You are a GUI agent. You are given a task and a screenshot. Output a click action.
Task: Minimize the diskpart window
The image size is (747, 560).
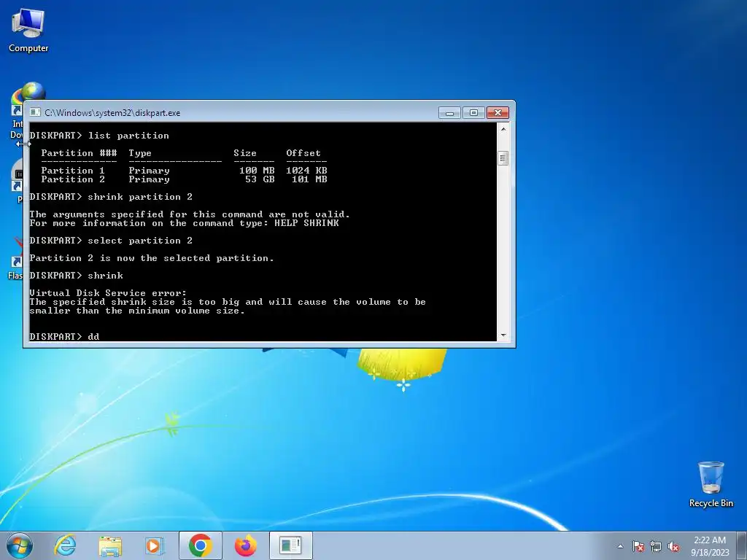click(x=449, y=112)
